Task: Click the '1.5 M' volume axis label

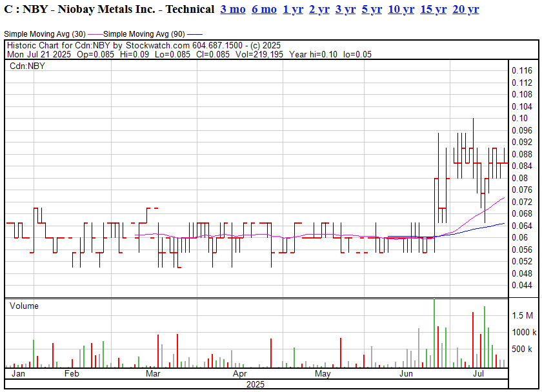Action: point(523,316)
